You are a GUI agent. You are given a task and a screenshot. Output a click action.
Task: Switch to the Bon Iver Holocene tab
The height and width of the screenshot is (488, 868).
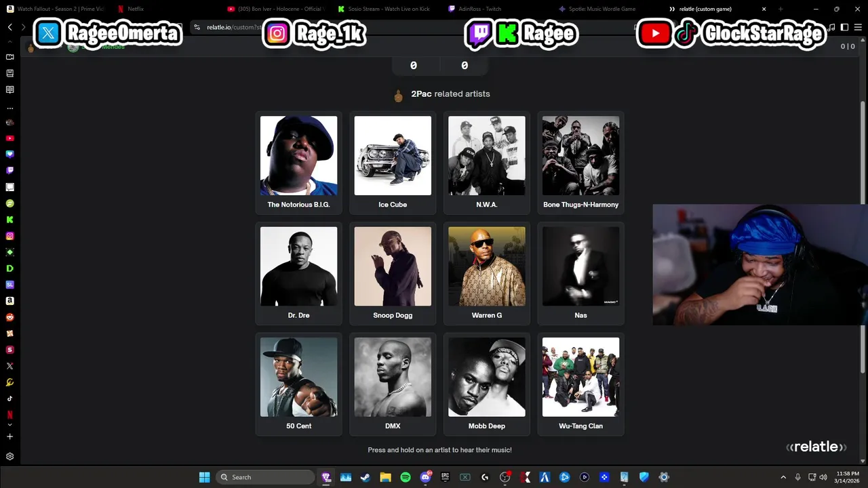[277, 9]
